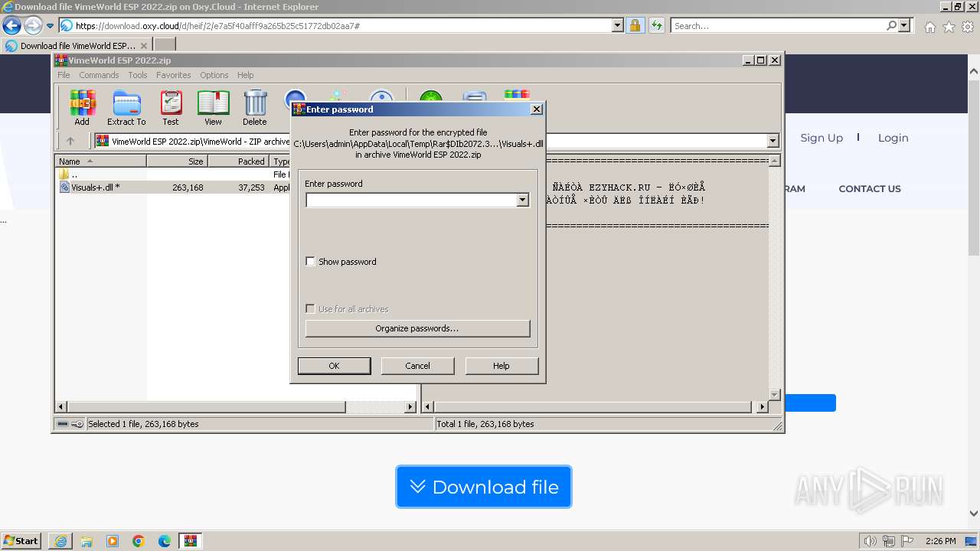Click the WinRAR taskbar button

pyautogui.click(x=191, y=541)
